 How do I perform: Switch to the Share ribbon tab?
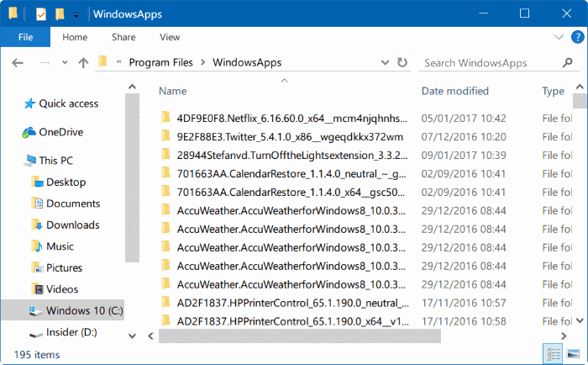tap(123, 37)
